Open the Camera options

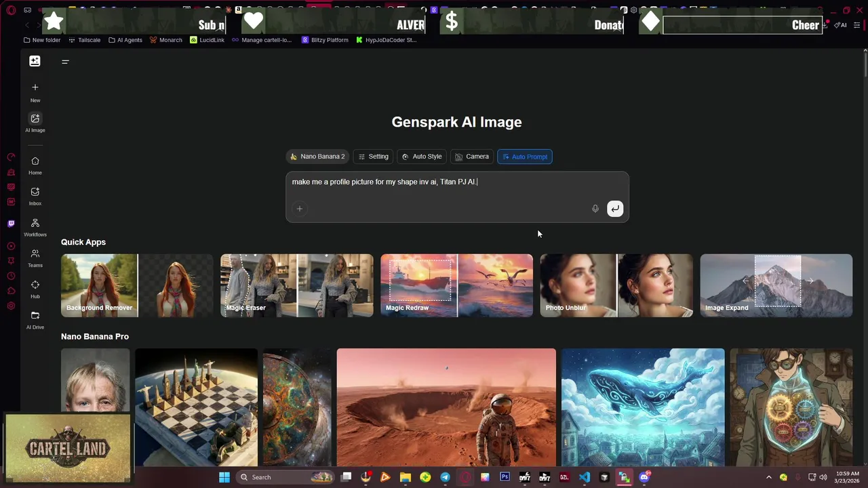pos(472,157)
